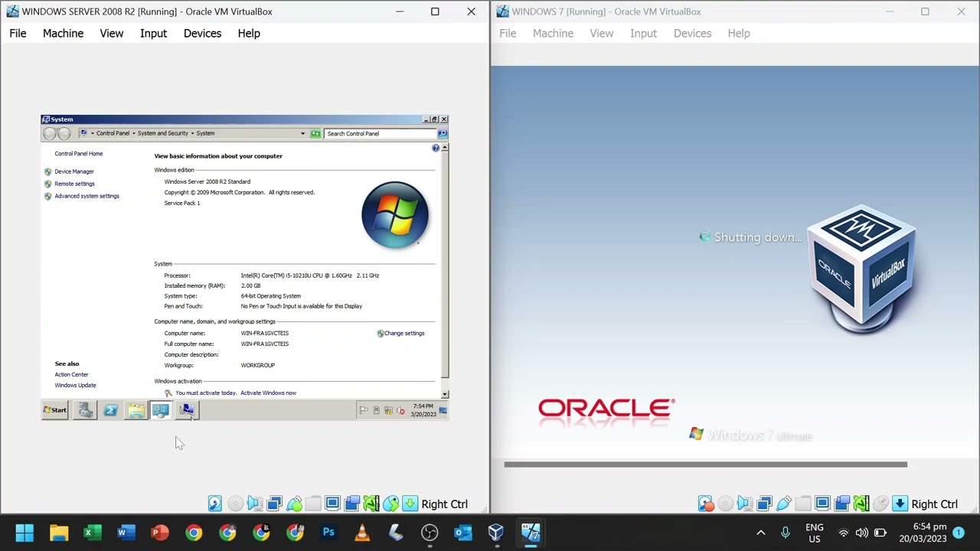Expand dropdown arrow after Control Panel breadcrumb
This screenshot has height=551, width=980.
coord(133,133)
